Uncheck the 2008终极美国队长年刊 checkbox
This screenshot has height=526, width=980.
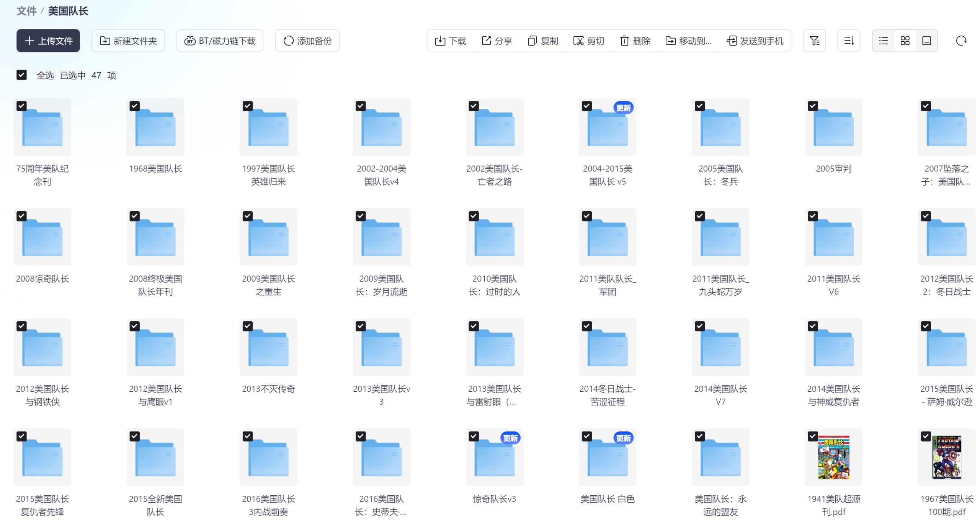[134, 216]
